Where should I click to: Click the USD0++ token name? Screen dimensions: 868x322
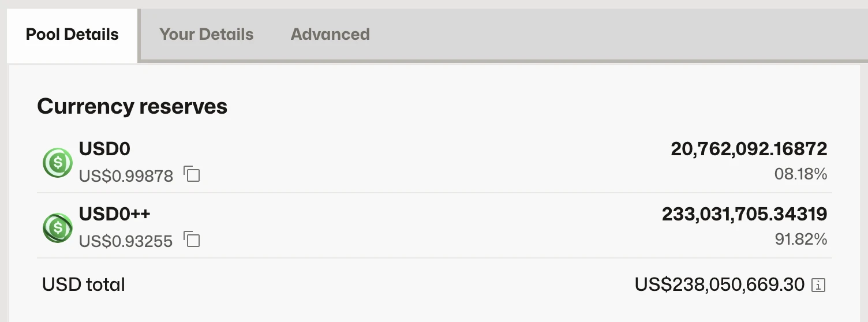[114, 214]
